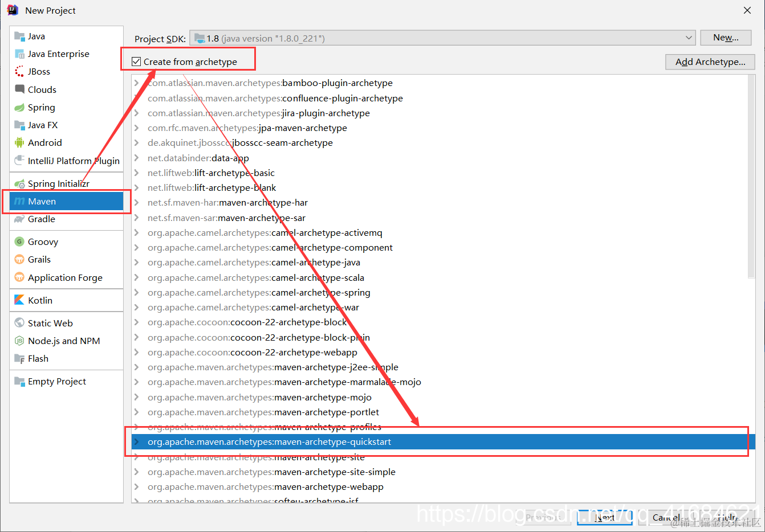Click the Next button
Viewport: 765px width, 532px height.
(605, 518)
